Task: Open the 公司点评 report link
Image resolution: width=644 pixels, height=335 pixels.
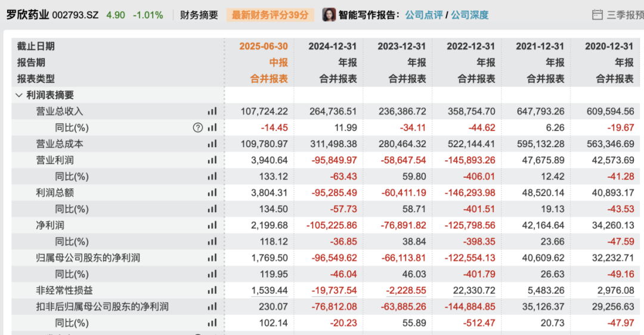Action: (x=424, y=15)
